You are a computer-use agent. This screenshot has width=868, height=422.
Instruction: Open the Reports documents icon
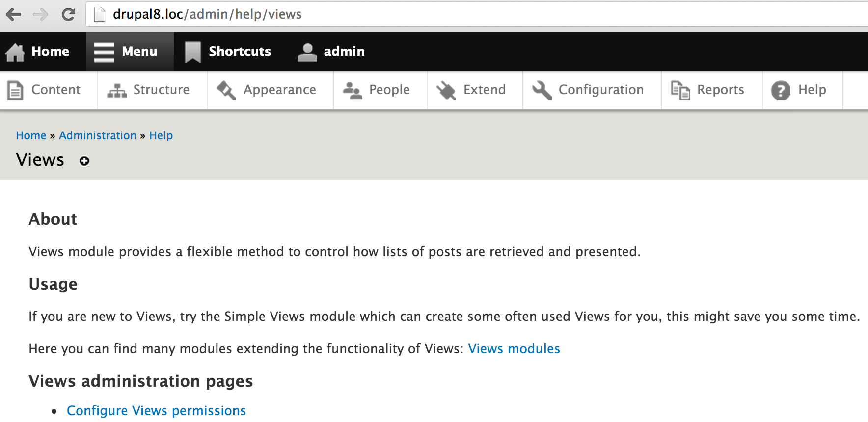coord(680,90)
